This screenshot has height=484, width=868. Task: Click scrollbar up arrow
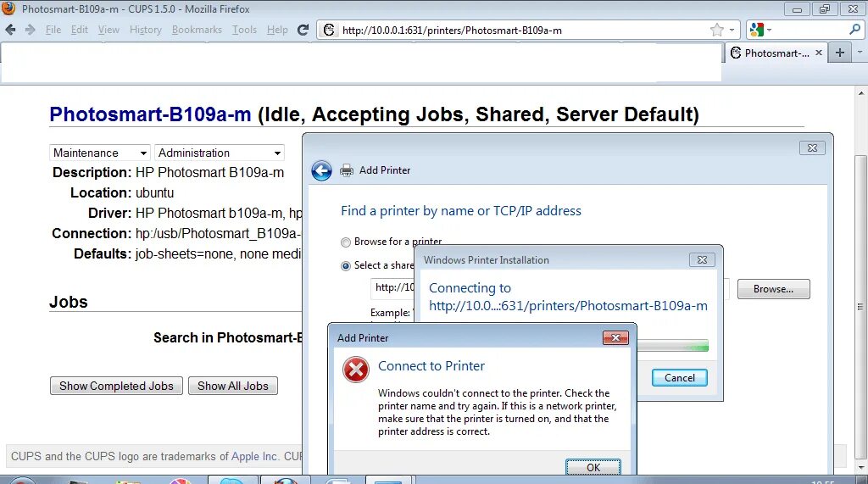861,92
